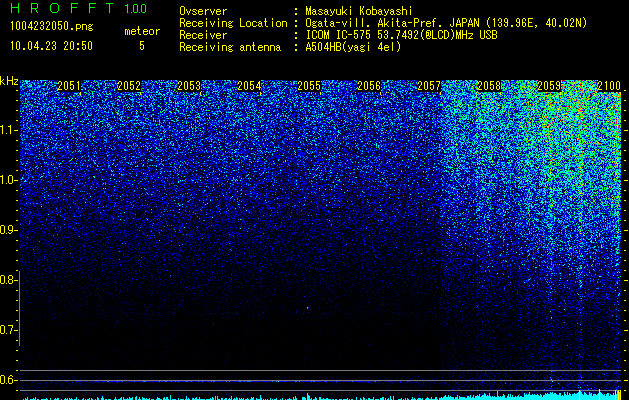
Task: Select the filename 1004232050.png
Action: tap(52, 27)
